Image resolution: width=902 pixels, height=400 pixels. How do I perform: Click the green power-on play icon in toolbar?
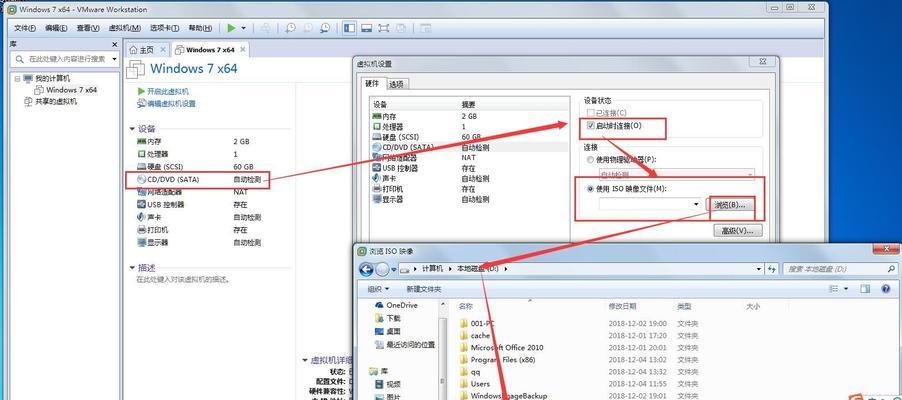tap(231, 28)
